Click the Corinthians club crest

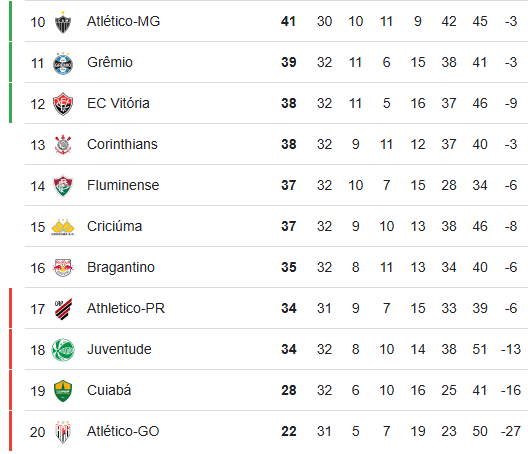click(x=63, y=145)
